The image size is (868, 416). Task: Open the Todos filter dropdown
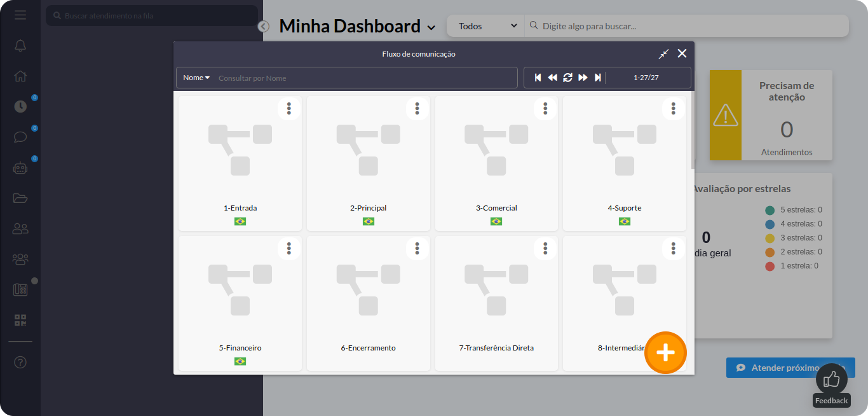pos(487,26)
